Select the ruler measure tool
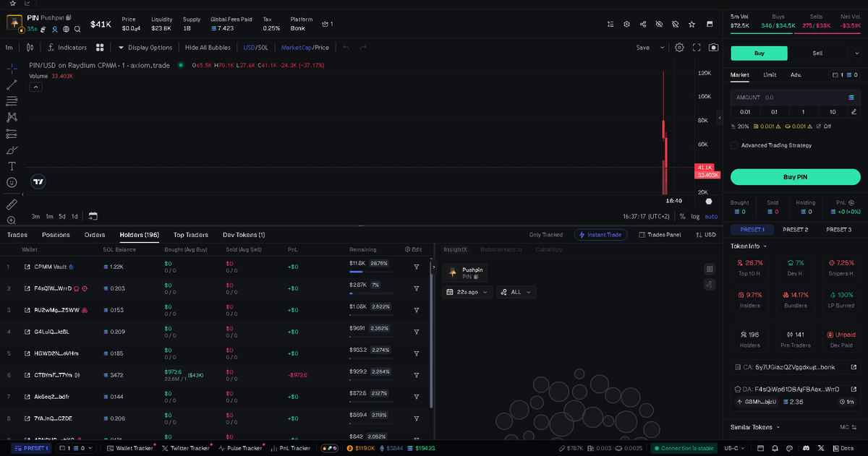Viewport: 868px width, 456px height. pos(12,205)
